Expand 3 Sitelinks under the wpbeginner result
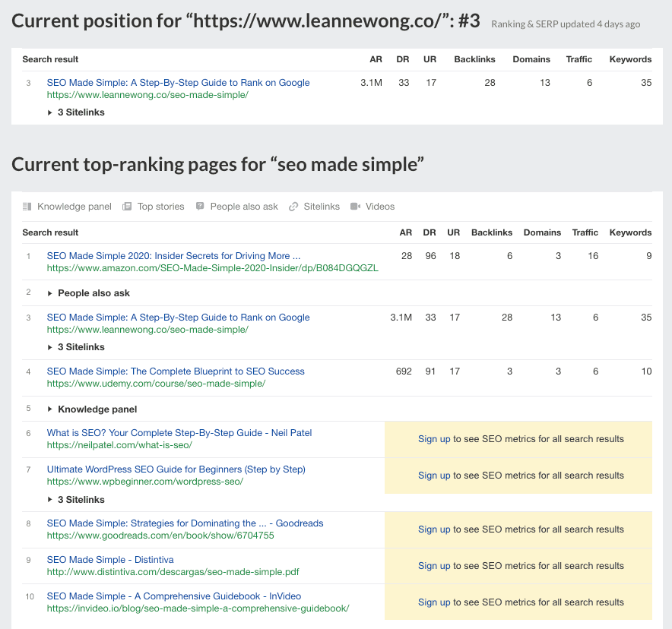This screenshot has height=629, width=672. [x=80, y=499]
